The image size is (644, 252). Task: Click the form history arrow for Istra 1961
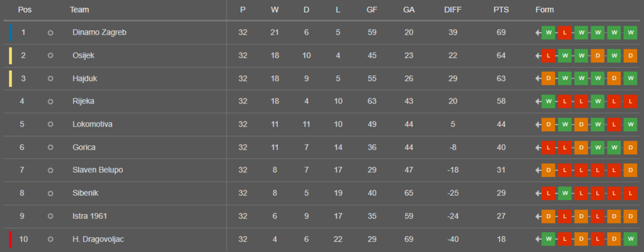tap(538, 216)
